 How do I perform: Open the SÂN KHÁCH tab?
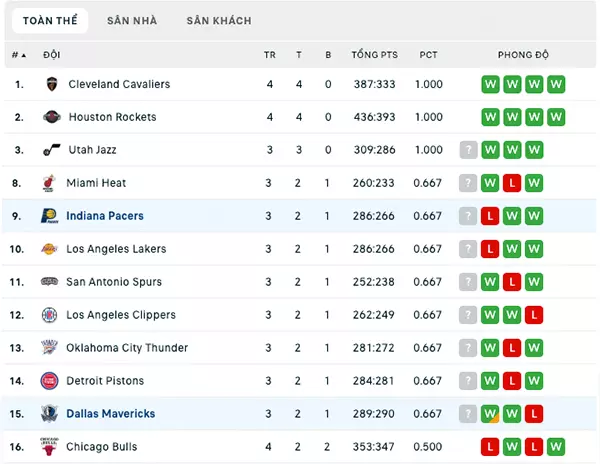(219, 21)
